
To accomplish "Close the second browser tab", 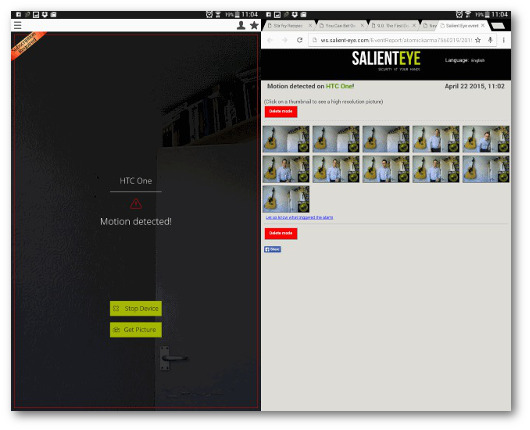I will [x=362, y=25].
